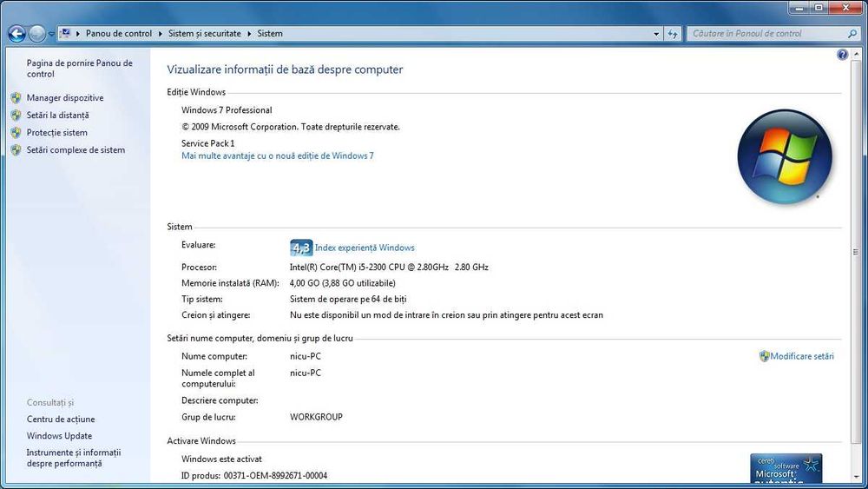Viewport: 868px width, 489px height.
Task: Open Protecție sistem link
Action: 57,132
